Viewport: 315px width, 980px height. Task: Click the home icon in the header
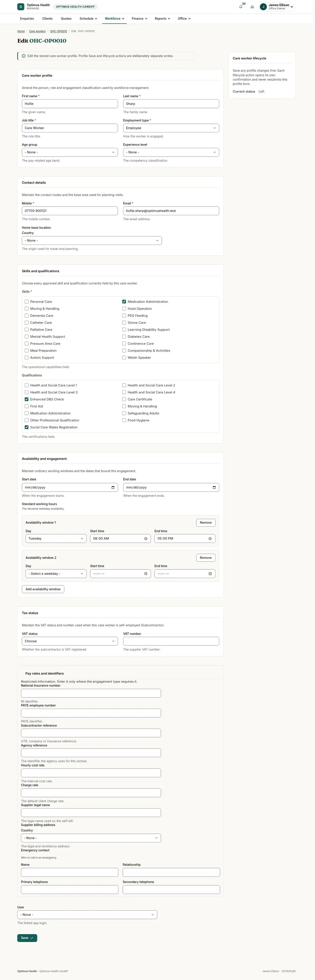pos(252,7)
